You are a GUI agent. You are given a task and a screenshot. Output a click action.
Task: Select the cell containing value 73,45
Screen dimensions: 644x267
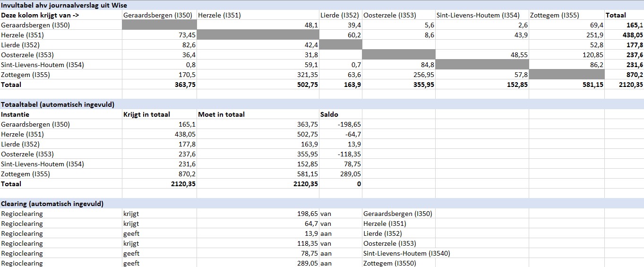point(159,35)
